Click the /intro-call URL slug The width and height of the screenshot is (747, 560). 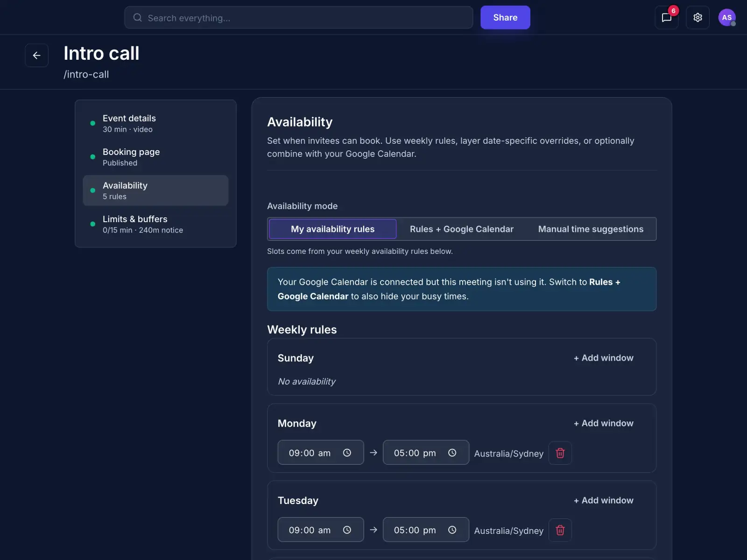tap(86, 74)
